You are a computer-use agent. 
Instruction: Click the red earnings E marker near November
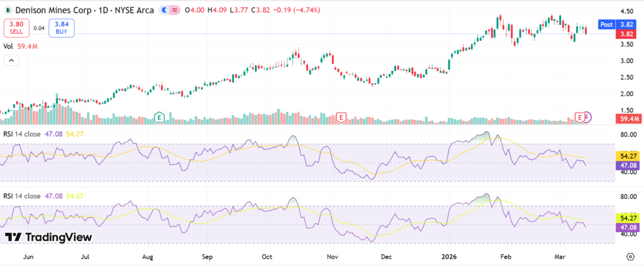pos(341,117)
